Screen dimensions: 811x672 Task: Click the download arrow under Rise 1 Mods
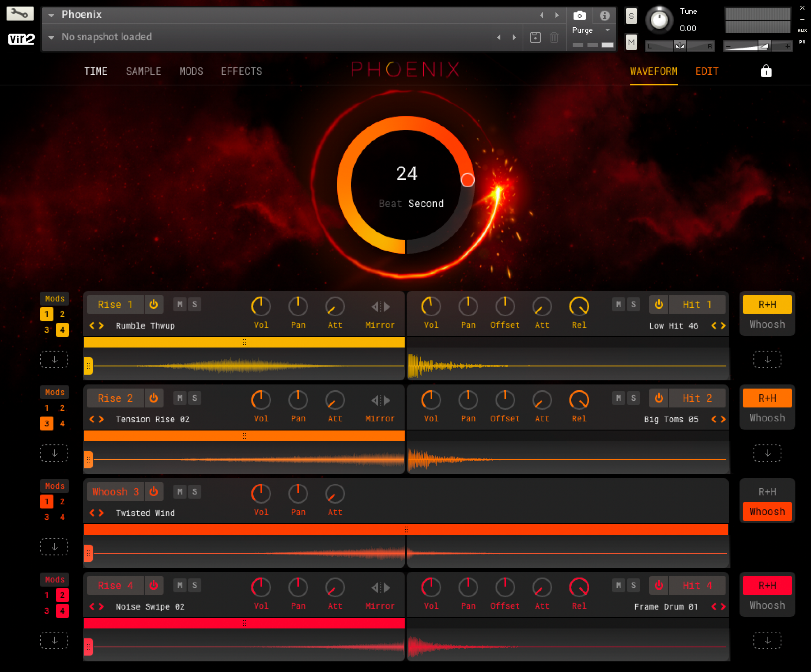tap(54, 359)
